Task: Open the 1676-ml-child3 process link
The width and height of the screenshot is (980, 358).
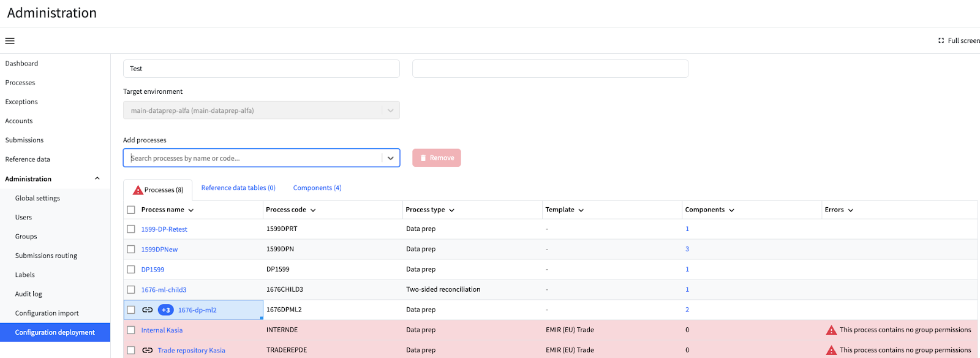Action: click(x=164, y=290)
